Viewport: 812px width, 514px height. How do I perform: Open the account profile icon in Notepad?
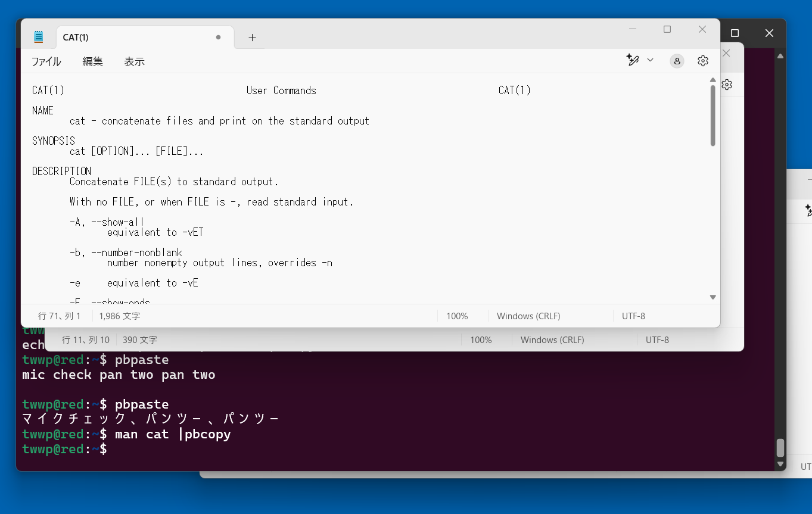pyautogui.click(x=677, y=61)
